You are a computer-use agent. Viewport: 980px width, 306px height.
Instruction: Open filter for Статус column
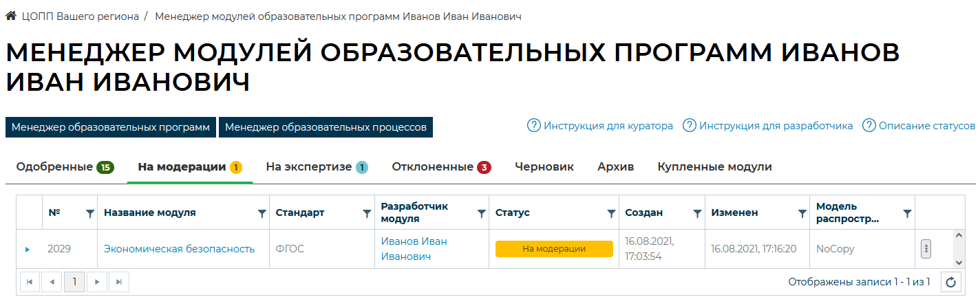pyautogui.click(x=611, y=214)
